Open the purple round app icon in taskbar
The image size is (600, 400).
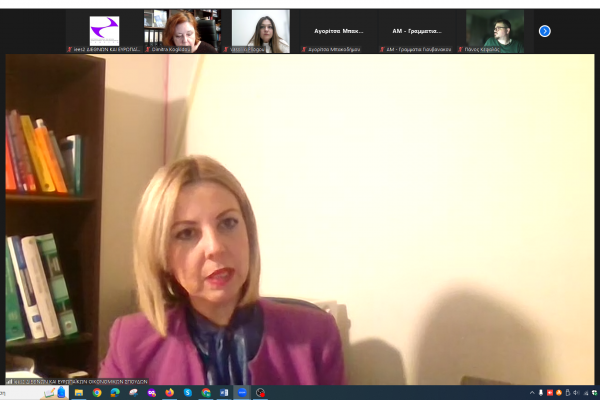coord(152,393)
